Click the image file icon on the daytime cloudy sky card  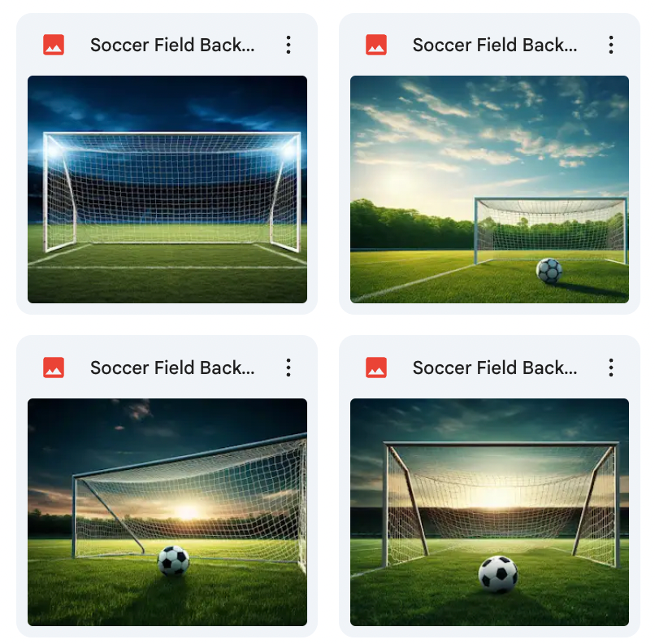(x=376, y=45)
